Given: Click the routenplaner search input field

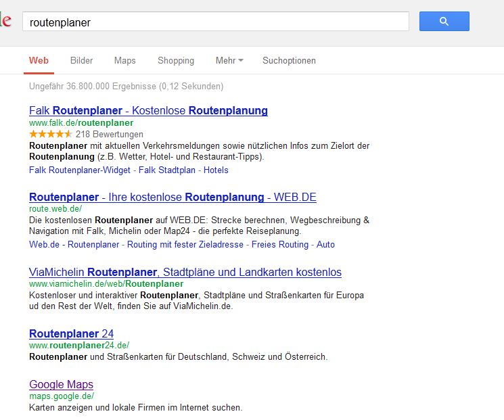Looking at the screenshot, I should pos(216,22).
